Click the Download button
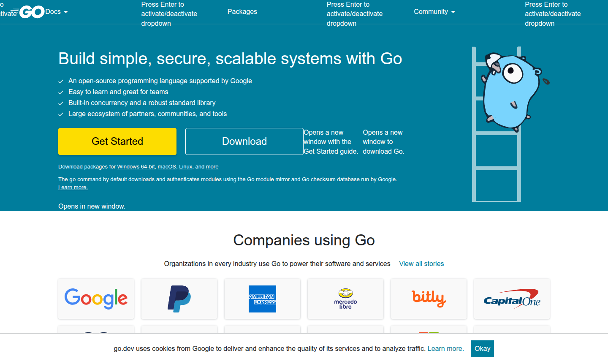This screenshot has height=364, width=608. click(x=244, y=141)
